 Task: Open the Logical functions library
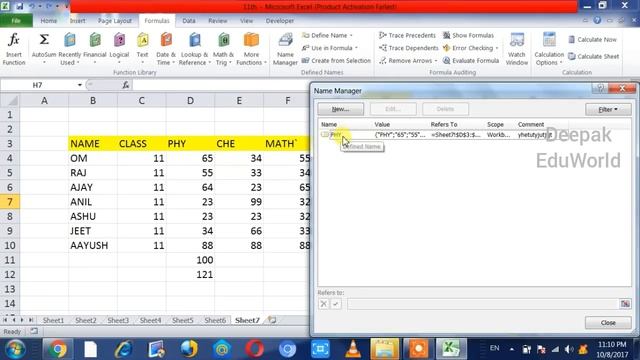119,49
